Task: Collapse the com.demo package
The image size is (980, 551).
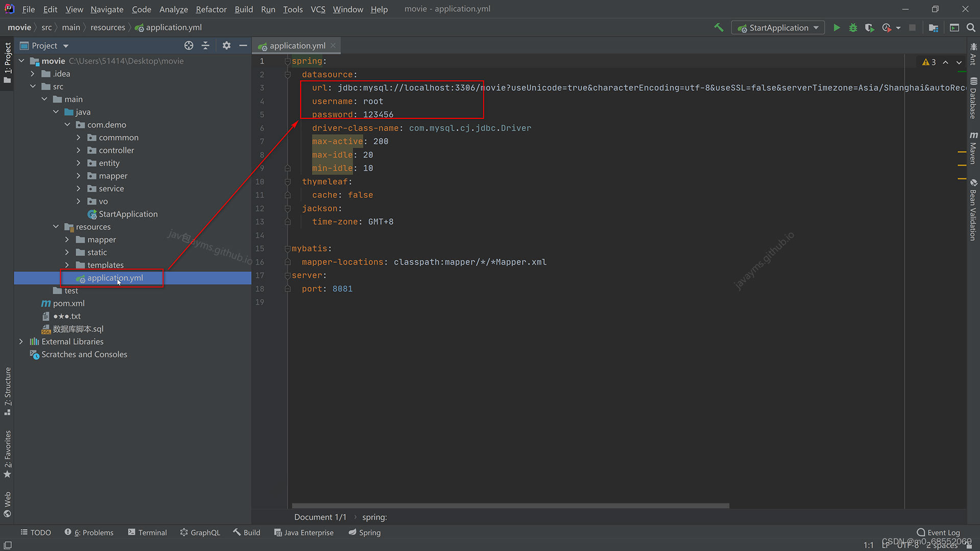Action: click(x=67, y=124)
